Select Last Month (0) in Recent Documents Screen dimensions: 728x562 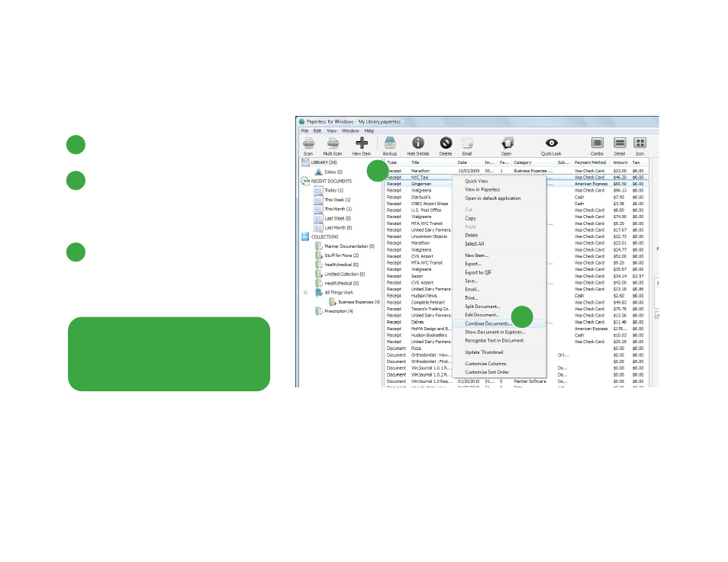[x=338, y=227]
